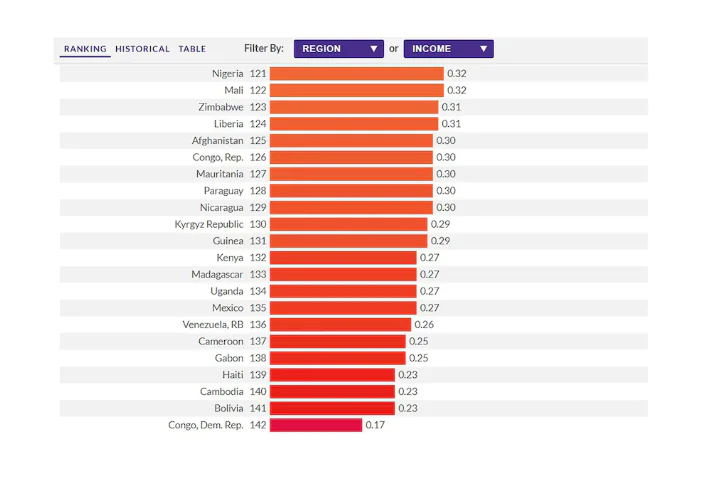Image resolution: width=703 pixels, height=480 pixels.
Task: Select the Paraguay bar at rank 128
Action: click(x=352, y=191)
